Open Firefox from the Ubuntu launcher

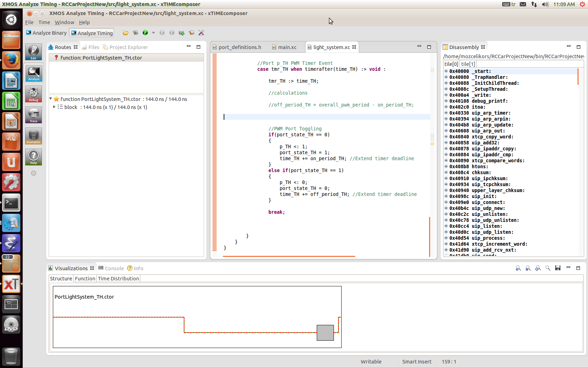pos(11,61)
